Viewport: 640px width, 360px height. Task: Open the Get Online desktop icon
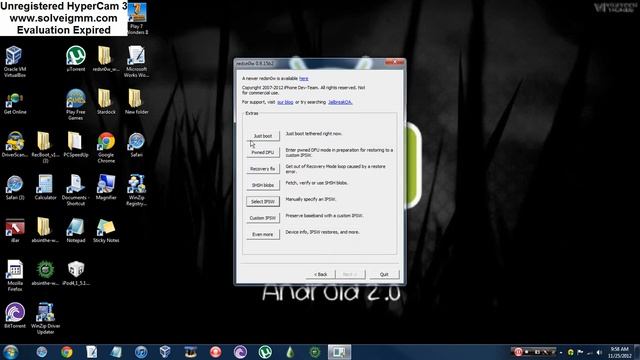(15, 103)
